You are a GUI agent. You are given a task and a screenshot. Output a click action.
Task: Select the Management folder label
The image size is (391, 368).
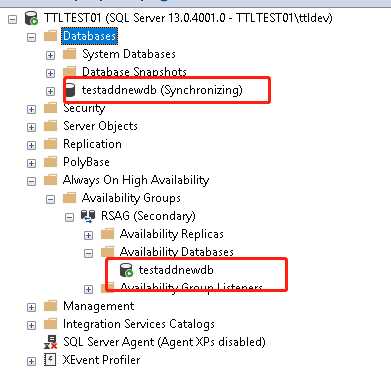click(99, 306)
